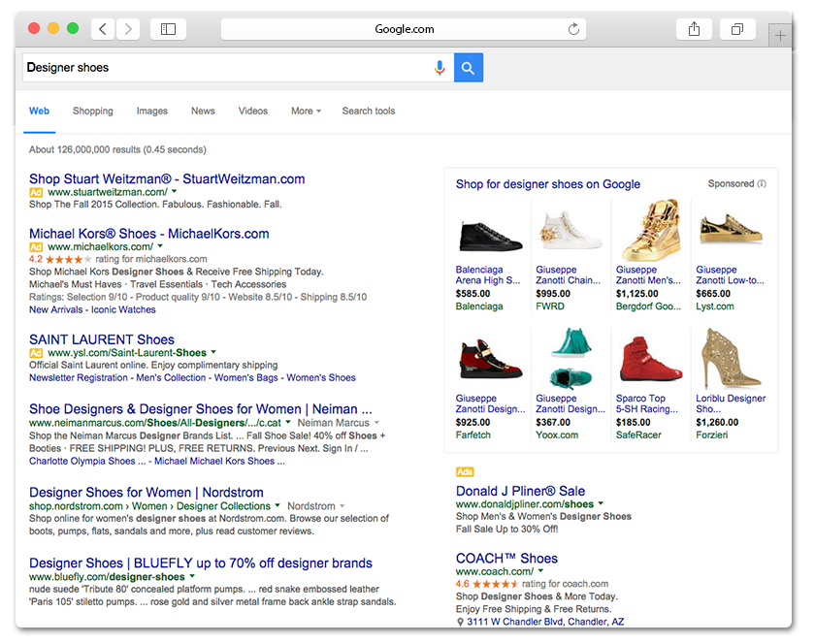This screenshot has width=815, height=644.
Task: Click the yellow Ads label above Donald J Pliner
Action: 465,472
